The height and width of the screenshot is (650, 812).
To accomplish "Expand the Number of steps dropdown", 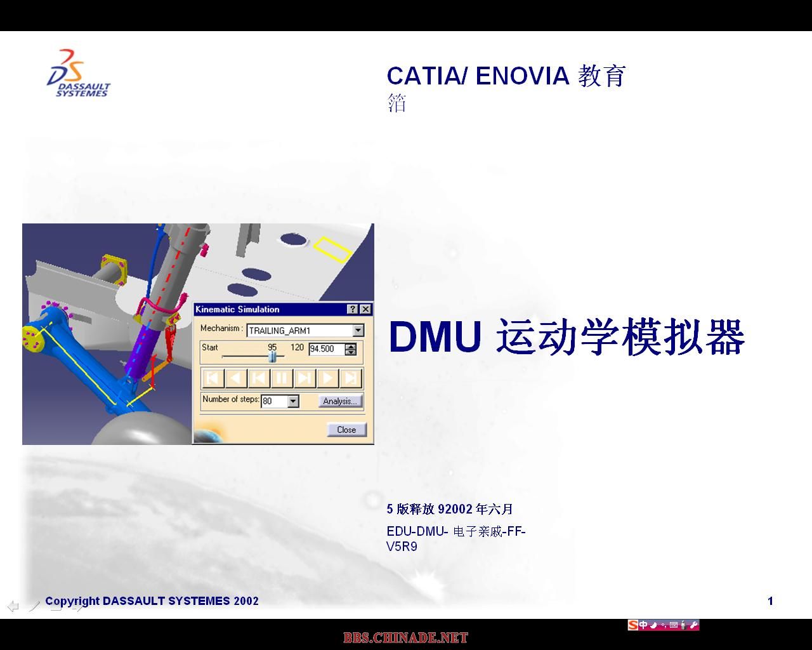I will pos(293,401).
